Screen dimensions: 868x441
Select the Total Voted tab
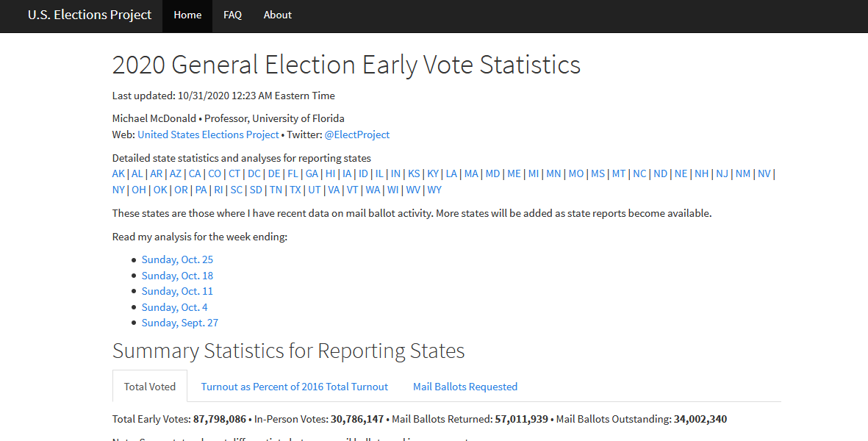tap(149, 386)
